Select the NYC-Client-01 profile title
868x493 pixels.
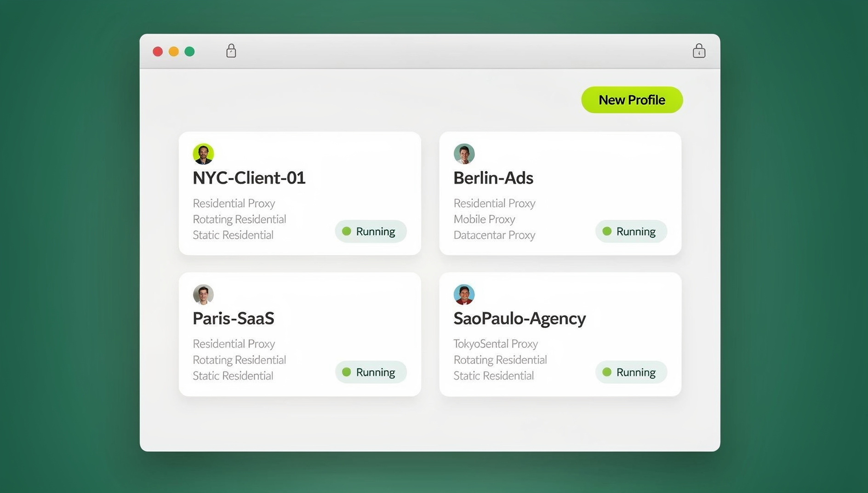[x=249, y=178]
